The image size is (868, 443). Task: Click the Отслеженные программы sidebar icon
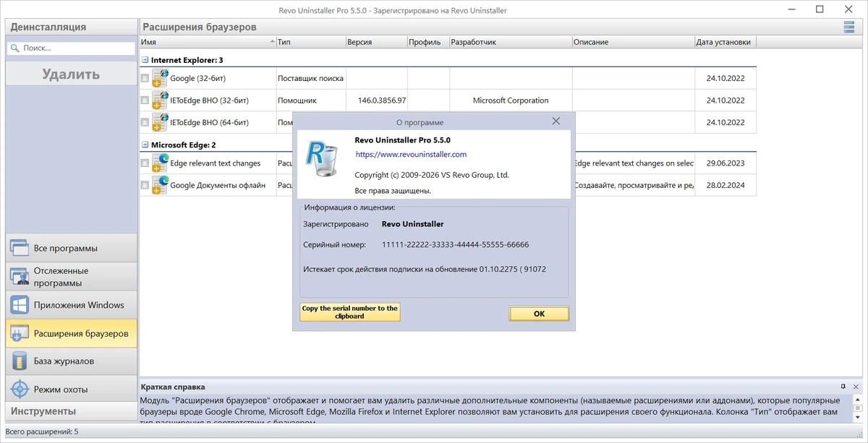tap(19, 276)
